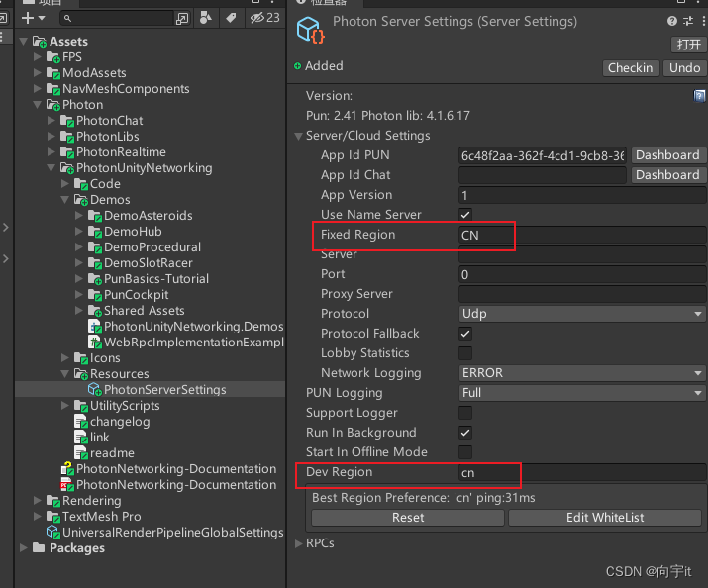Image resolution: width=708 pixels, height=588 pixels.
Task: Open search-by-label tag icon
Action: pyautogui.click(x=231, y=18)
